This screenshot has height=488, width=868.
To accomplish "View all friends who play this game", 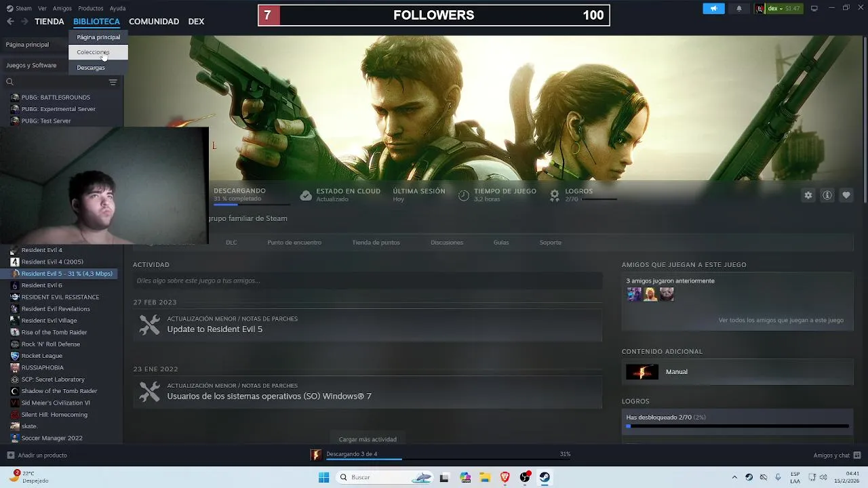I will click(781, 320).
